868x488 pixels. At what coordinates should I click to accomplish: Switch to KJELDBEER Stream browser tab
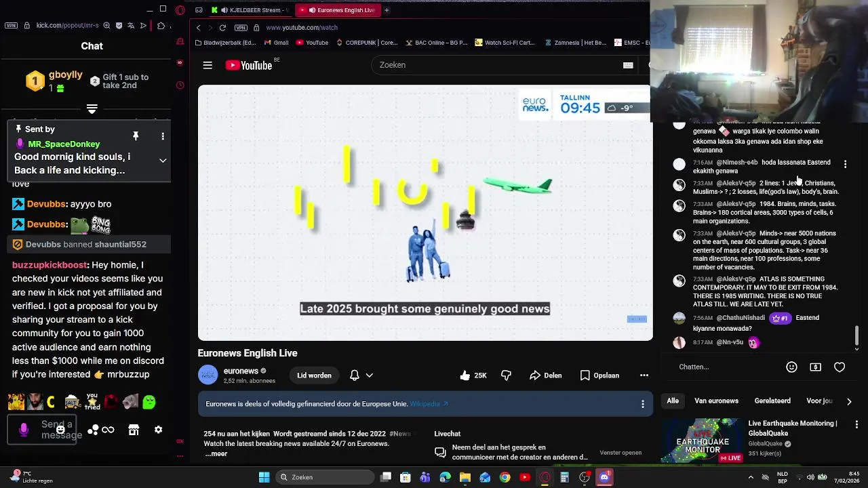(x=250, y=10)
